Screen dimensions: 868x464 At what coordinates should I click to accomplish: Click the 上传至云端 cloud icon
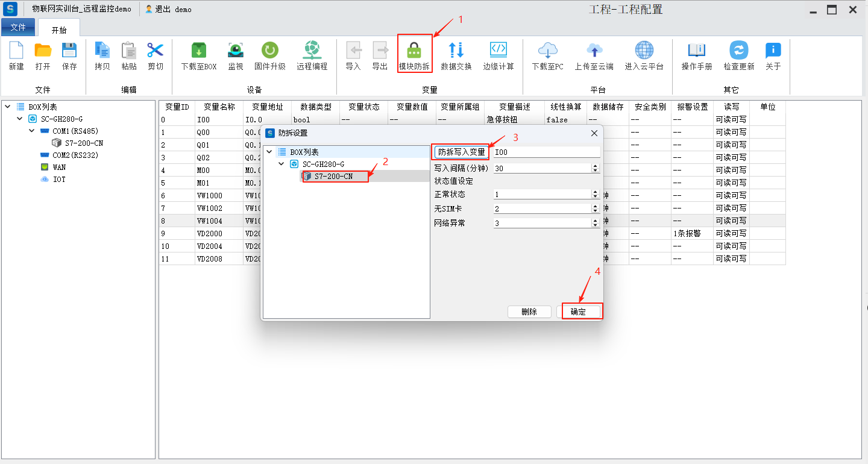[x=594, y=51]
